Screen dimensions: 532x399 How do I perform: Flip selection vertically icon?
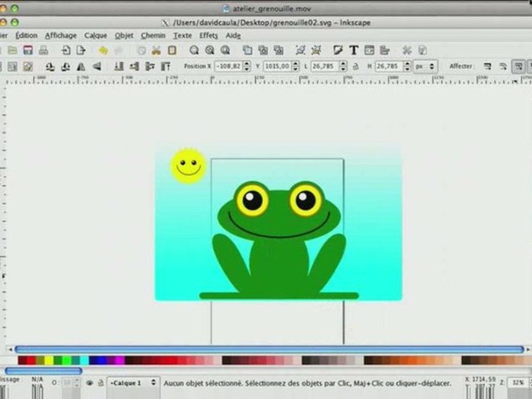[x=96, y=66]
